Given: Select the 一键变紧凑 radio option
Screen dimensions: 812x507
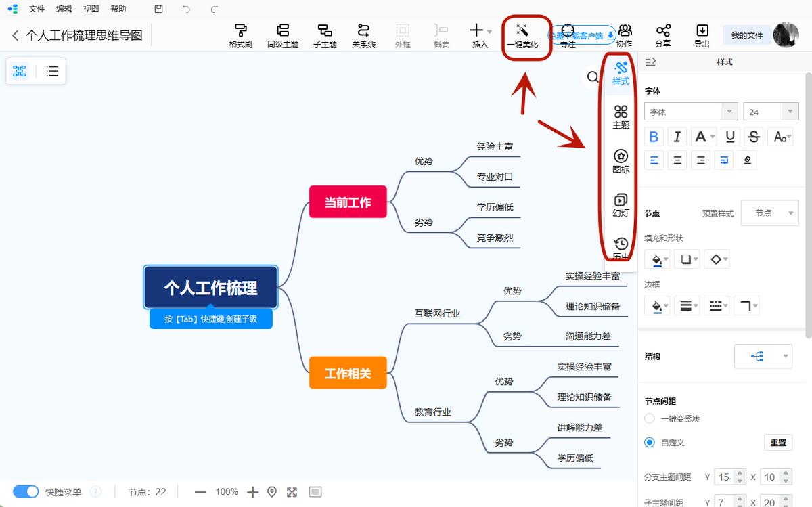Looking at the screenshot, I should click(x=649, y=418).
